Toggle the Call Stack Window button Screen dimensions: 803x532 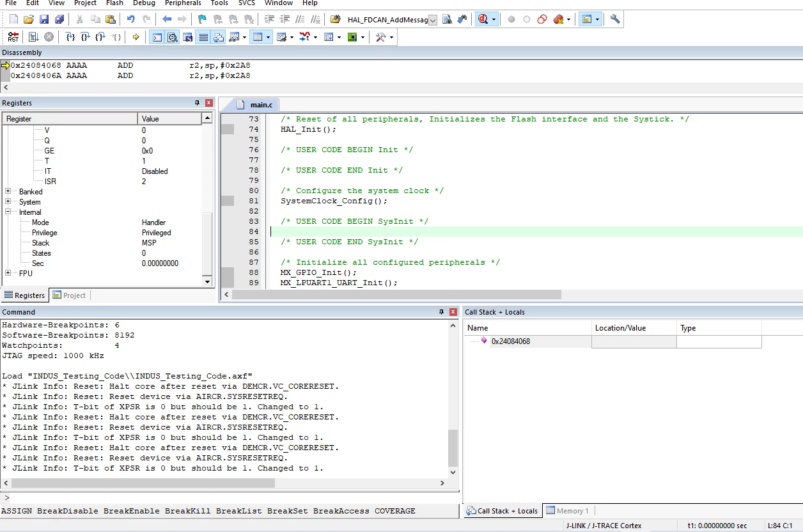tap(219, 37)
